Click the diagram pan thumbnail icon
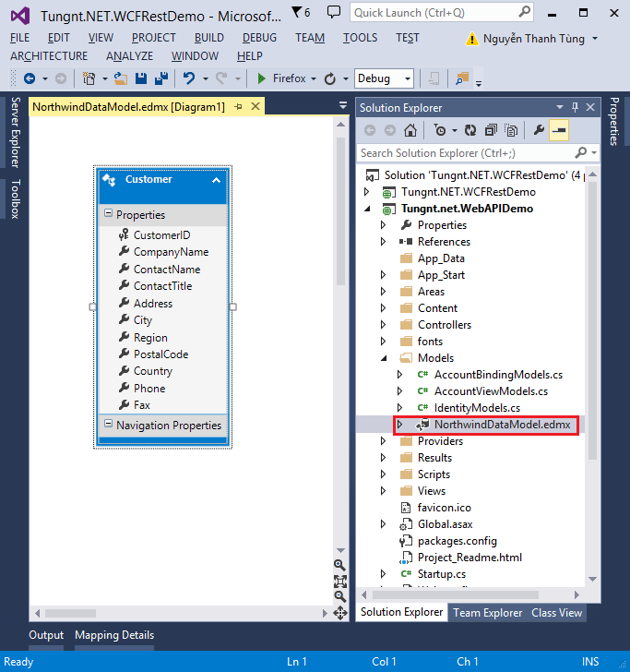The image size is (630, 672). [340, 613]
